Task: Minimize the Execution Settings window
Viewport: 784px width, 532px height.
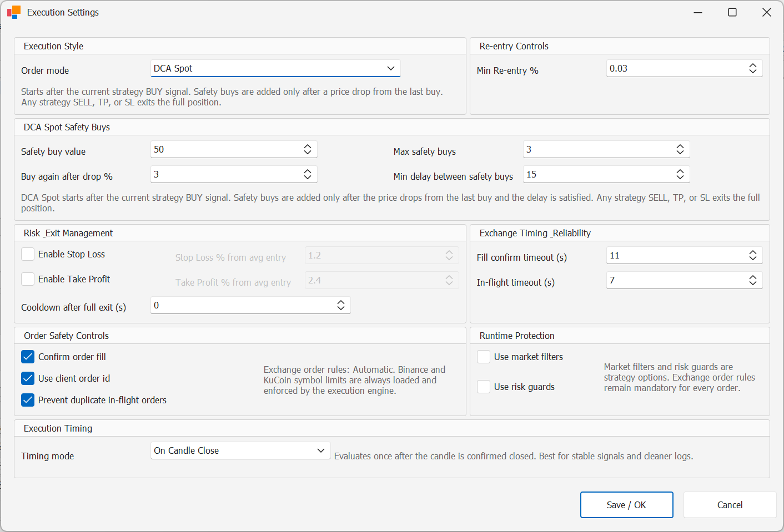Action: [x=698, y=12]
